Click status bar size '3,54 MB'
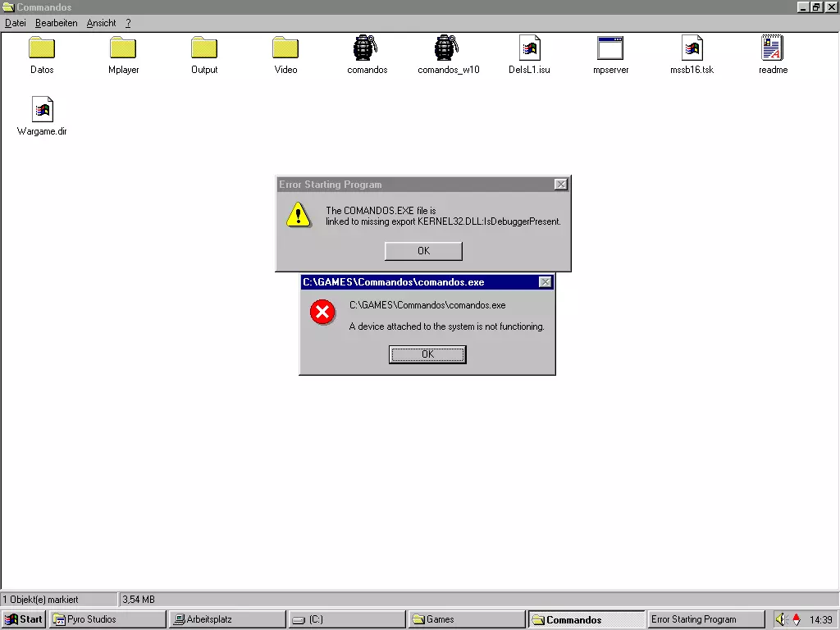This screenshot has height=630, width=840. [138, 600]
